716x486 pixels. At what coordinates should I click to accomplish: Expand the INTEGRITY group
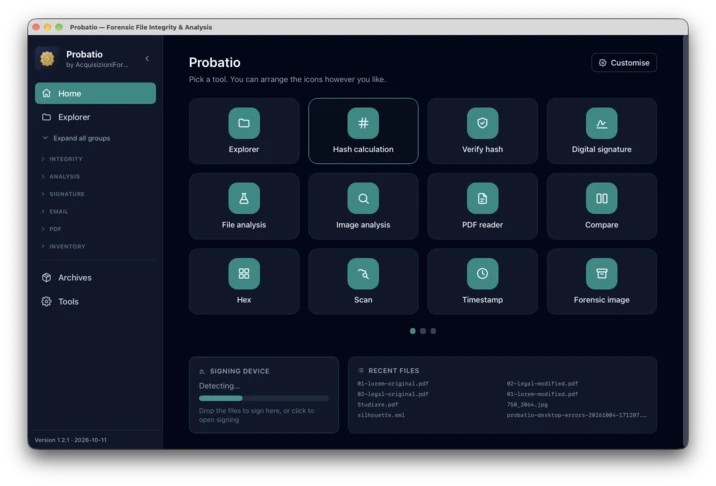(x=62, y=159)
